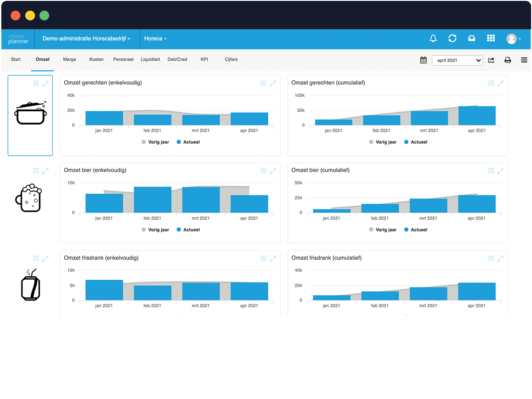Click the Vision Planner logo
532x399 pixels.
(x=18, y=39)
